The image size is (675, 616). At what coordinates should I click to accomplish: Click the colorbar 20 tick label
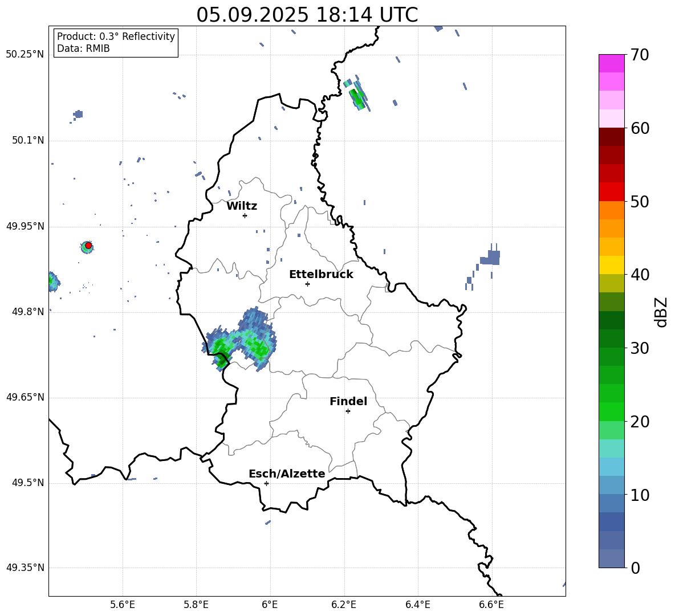(640, 422)
